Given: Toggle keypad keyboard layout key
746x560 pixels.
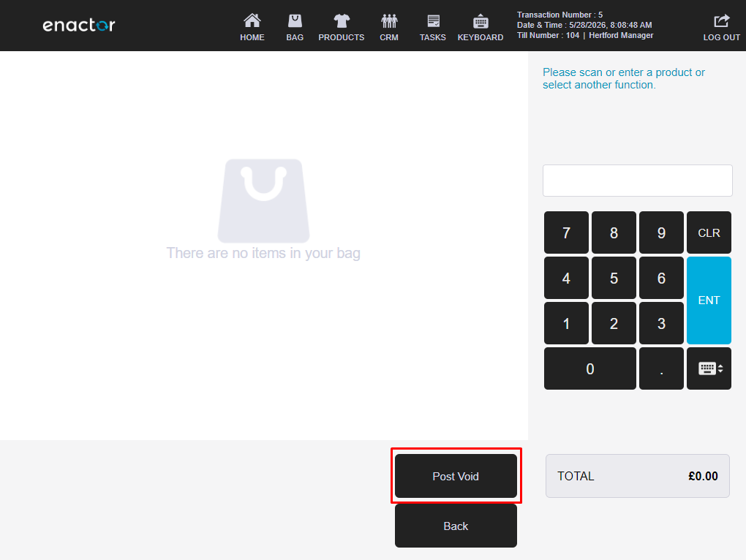Looking at the screenshot, I should point(709,368).
